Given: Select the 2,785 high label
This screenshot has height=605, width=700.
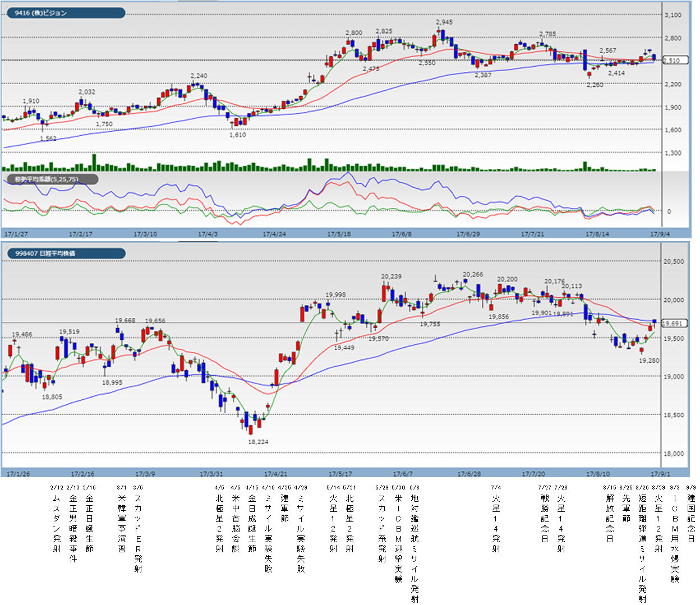Looking at the screenshot, I should coord(547,34).
